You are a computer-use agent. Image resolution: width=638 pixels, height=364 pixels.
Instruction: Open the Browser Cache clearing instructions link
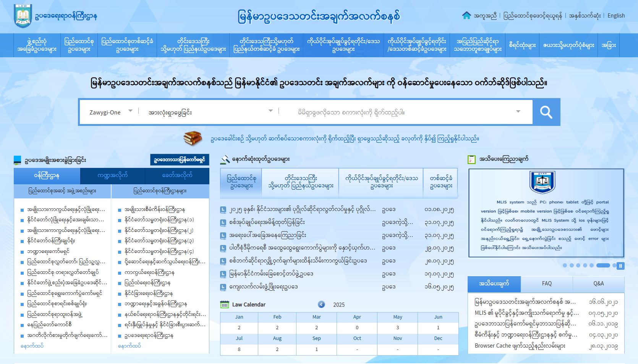click(x=520, y=346)
